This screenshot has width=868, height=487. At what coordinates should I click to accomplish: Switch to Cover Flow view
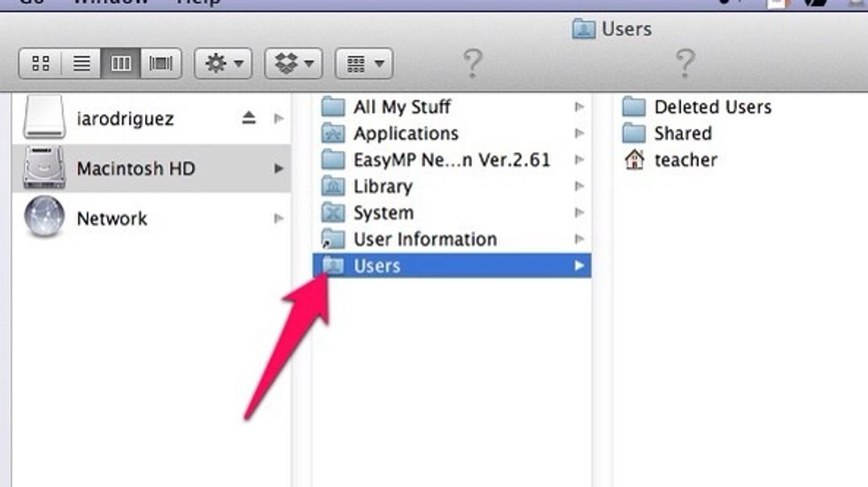point(160,64)
